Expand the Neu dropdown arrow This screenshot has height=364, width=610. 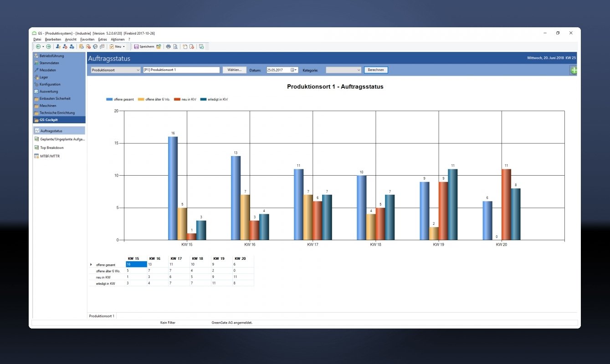click(124, 46)
